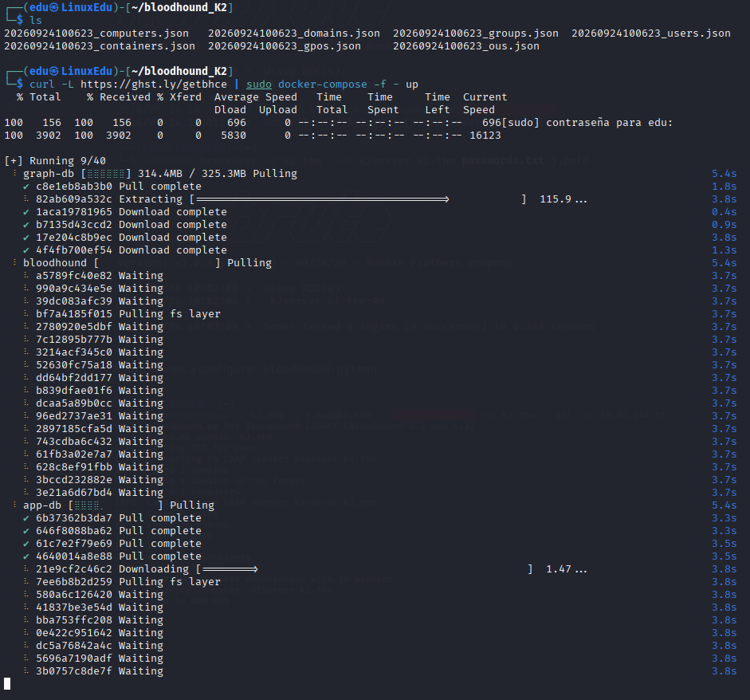The image size is (750, 700).
Task: Select the '[+] Running 9/40' status line
Action: click(x=55, y=161)
